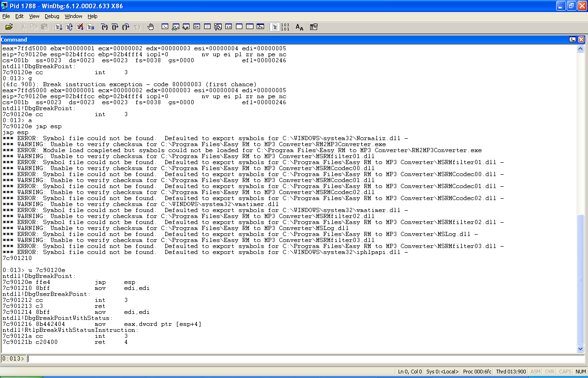Screen dimensions: 588x378
Task: Enable Source mode on toolbar toggle
Action: pyautogui.click(x=274, y=27)
